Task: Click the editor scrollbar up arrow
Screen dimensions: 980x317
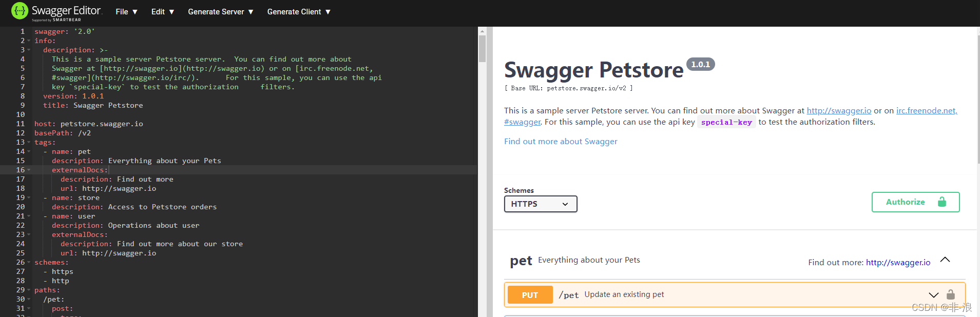Action: pyautogui.click(x=482, y=31)
